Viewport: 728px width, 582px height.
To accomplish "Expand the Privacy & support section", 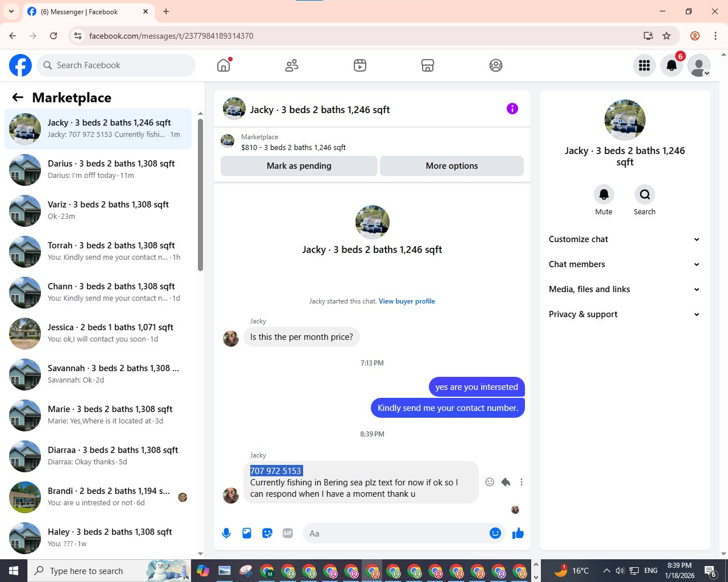I will click(624, 314).
